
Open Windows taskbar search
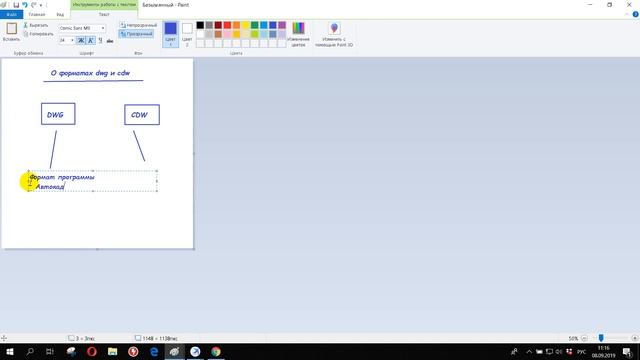pyautogui.click(x=30, y=351)
